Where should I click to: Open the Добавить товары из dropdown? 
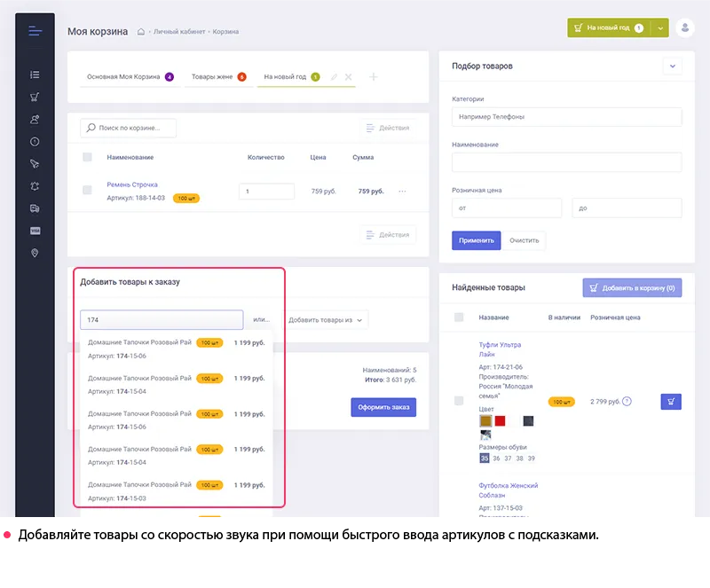(x=327, y=320)
